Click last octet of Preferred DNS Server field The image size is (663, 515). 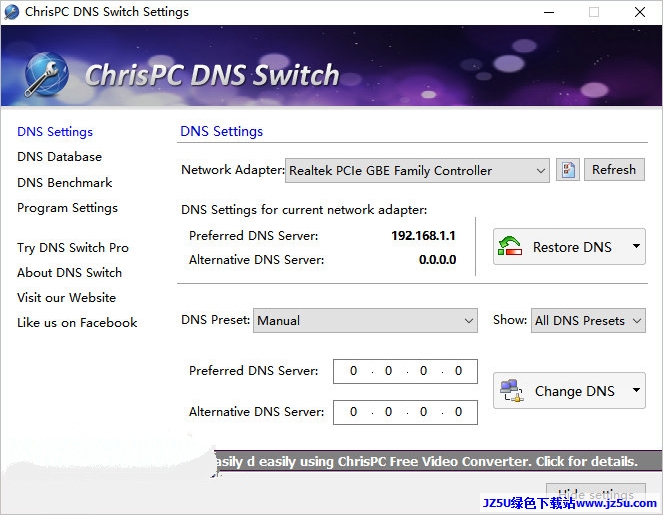coord(458,371)
